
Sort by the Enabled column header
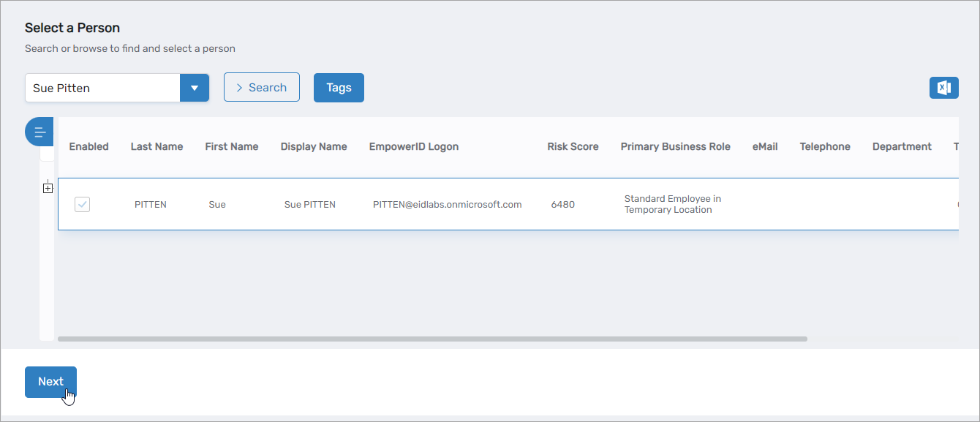coord(88,146)
